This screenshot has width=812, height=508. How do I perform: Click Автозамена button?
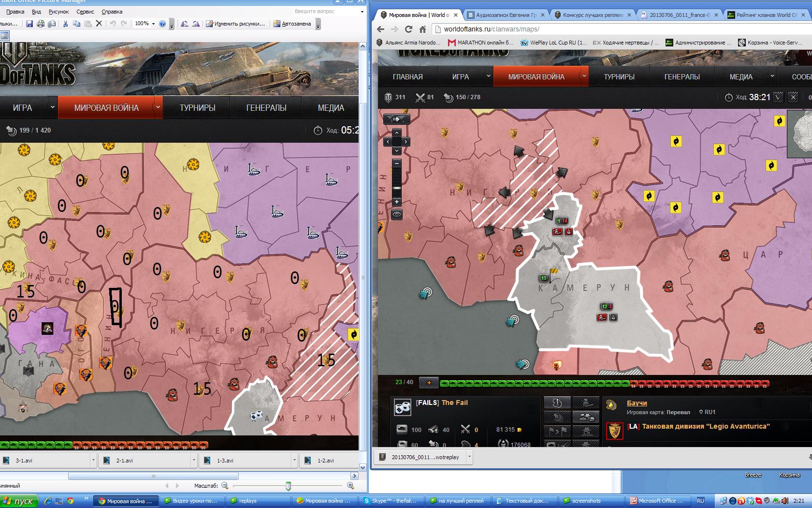click(x=292, y=24)
